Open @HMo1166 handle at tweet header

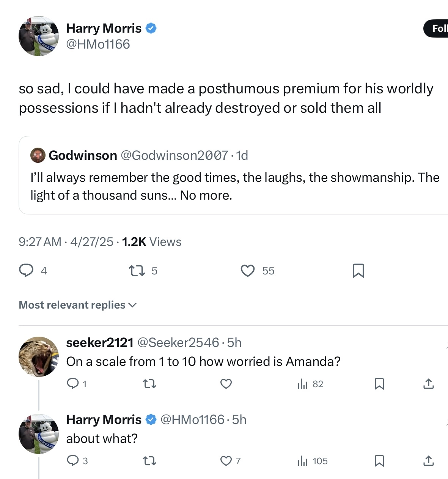(x=98, y=44)
